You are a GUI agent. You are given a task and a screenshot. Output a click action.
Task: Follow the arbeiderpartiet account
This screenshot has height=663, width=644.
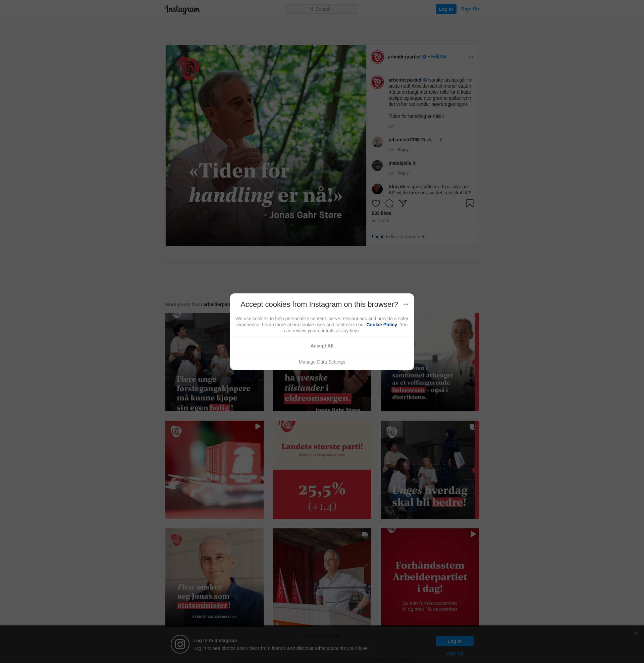point(438,56)
